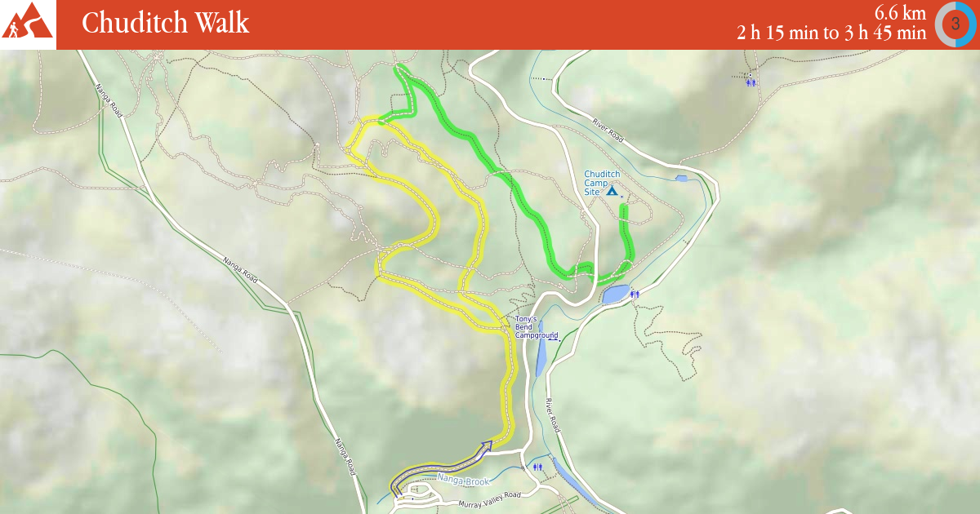Image resolution: width=980 pixels, height=514 pixels.
Task: Click the grade 3 difficulty circle icon
Action: click(x=955, y=24)
